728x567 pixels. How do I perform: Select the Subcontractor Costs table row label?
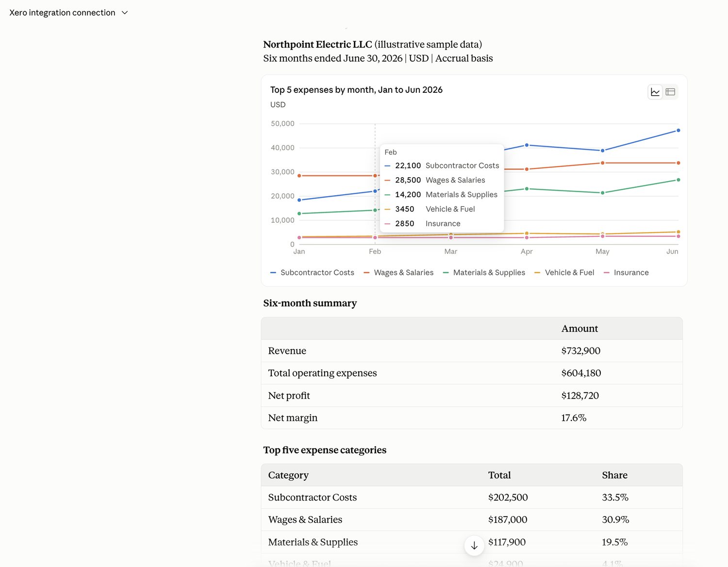point(313,498)
